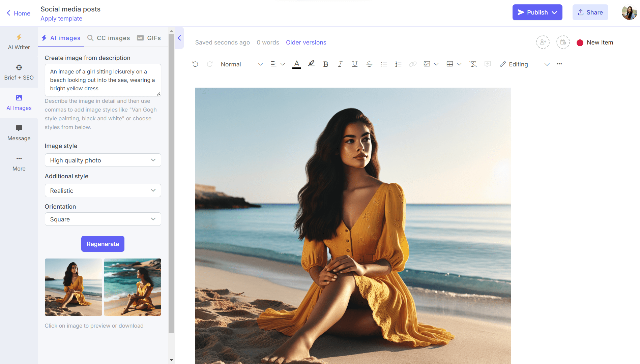This screenshot has width=640, height=364.
Task: Insert a numbered list
Action: 398,64
